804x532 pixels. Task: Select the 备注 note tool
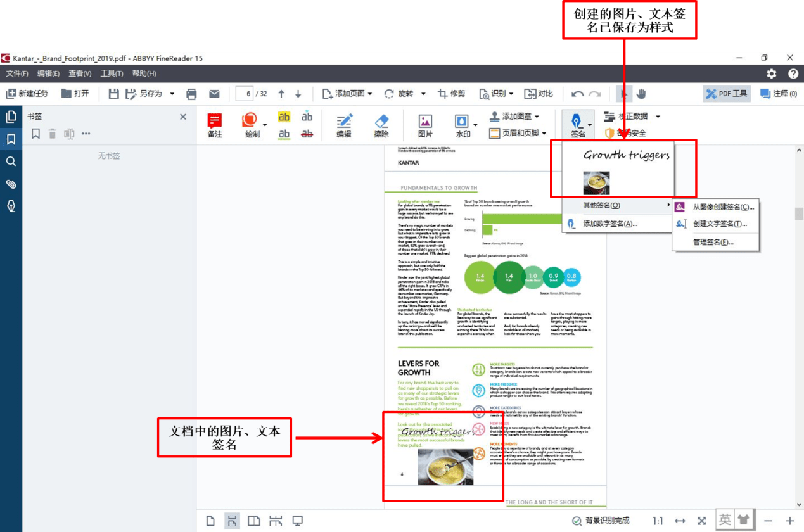click(x=215, y=125)
